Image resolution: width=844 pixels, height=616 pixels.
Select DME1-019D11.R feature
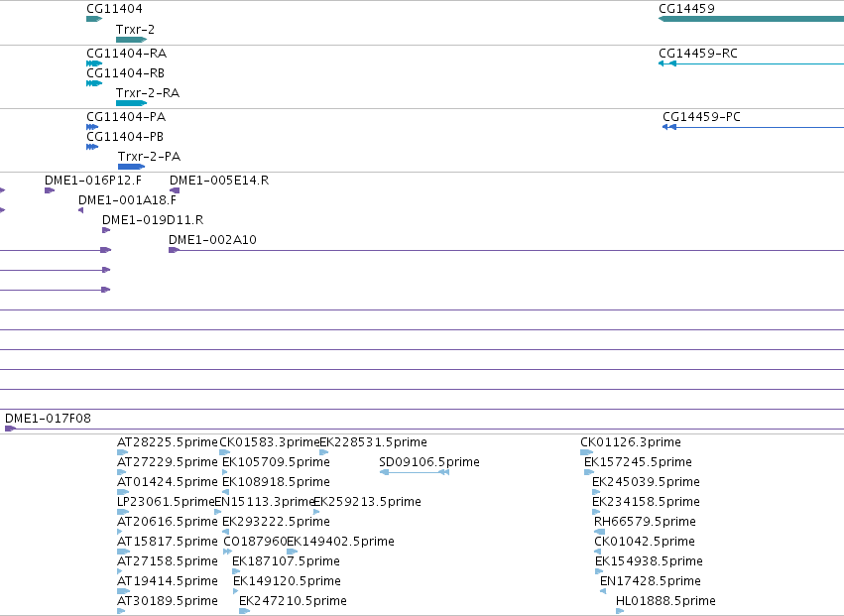153,220
